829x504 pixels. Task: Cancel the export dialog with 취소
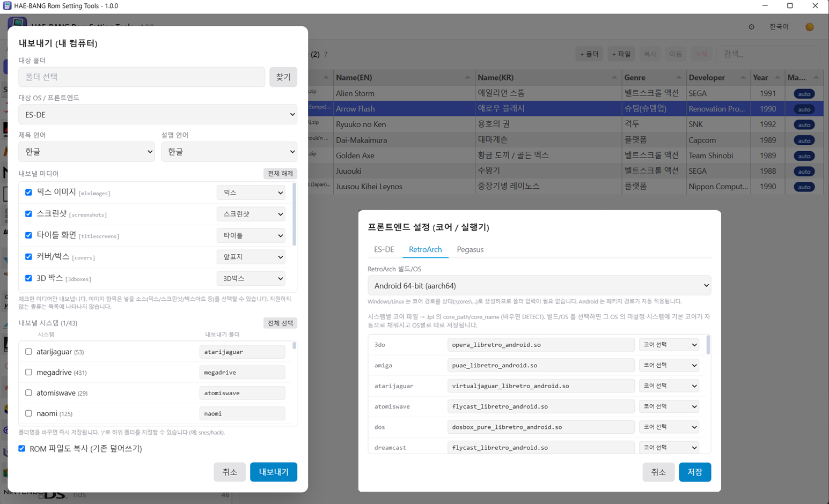tap(230, 472)
